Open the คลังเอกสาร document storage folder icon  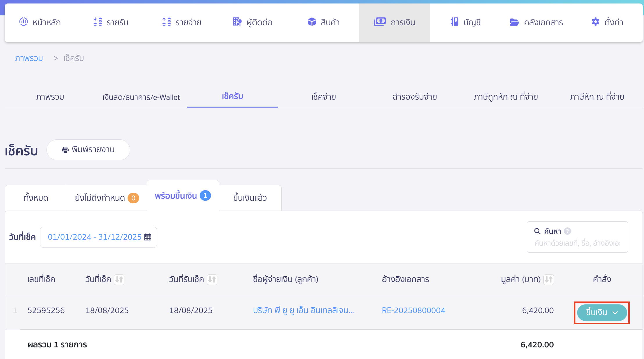click(514, 22)
